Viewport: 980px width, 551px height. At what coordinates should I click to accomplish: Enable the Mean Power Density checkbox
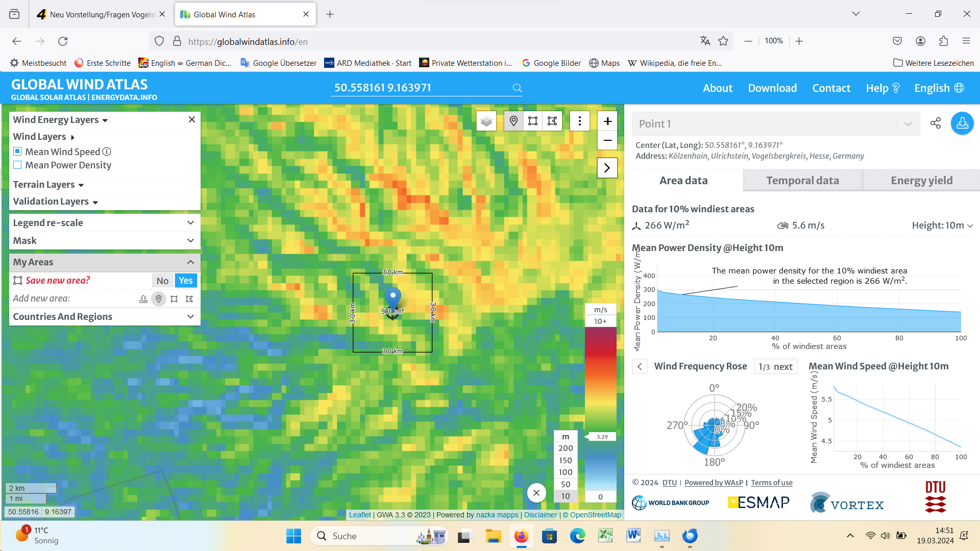[x=17, y=165]
